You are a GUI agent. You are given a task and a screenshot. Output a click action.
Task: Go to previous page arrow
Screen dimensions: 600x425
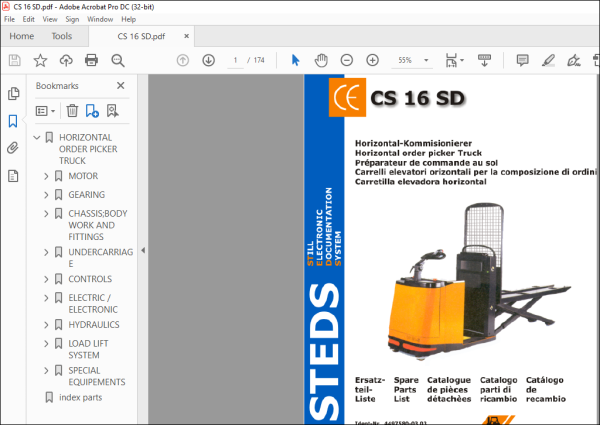tap(183, 60)
